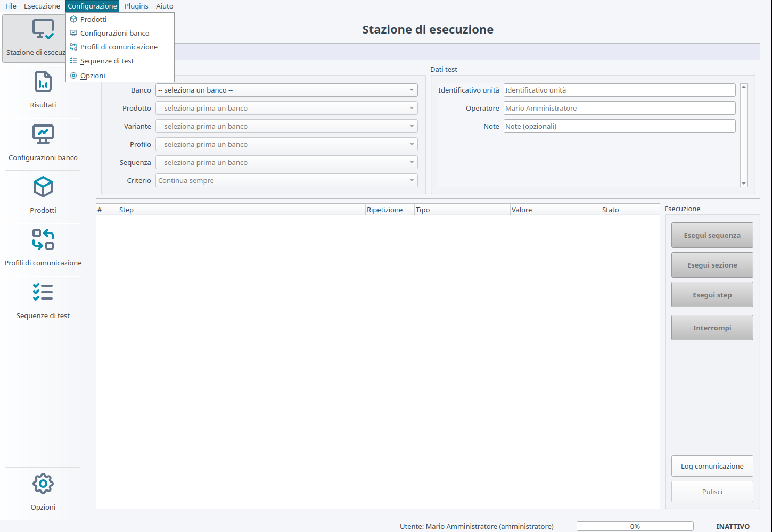This screenshot has height=532, width=772.
Task: Click the Dati test scrollbar down arrow
Action: (744, 184)
